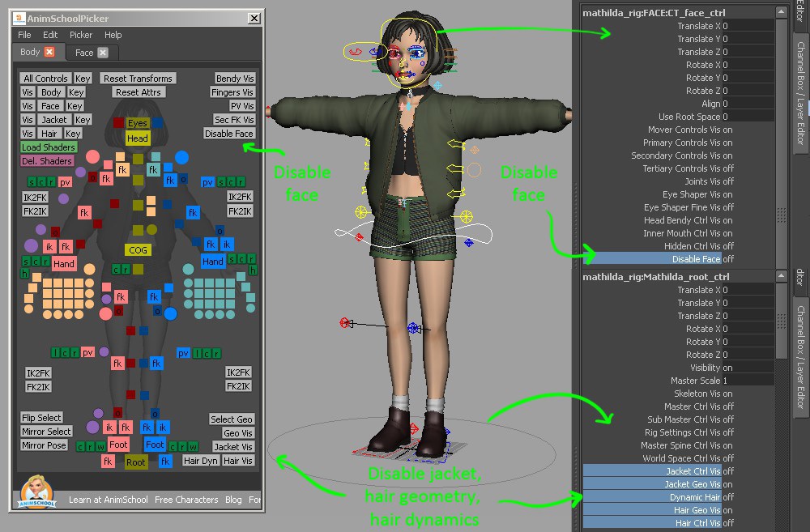Click the Master Scale value field

tap(748, 381)
